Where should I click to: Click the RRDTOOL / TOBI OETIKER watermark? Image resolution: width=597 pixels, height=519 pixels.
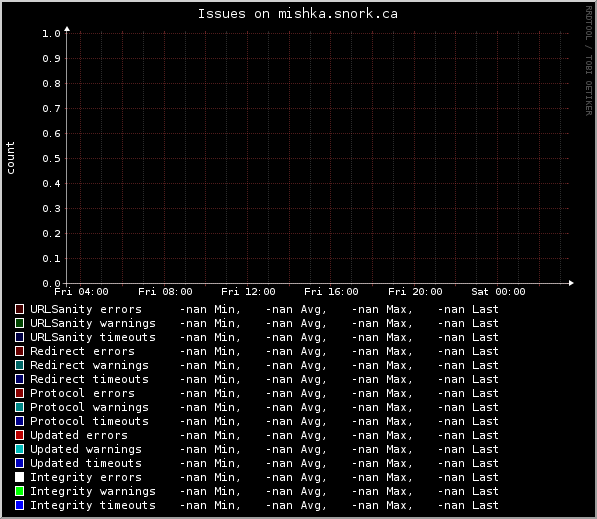589,61
